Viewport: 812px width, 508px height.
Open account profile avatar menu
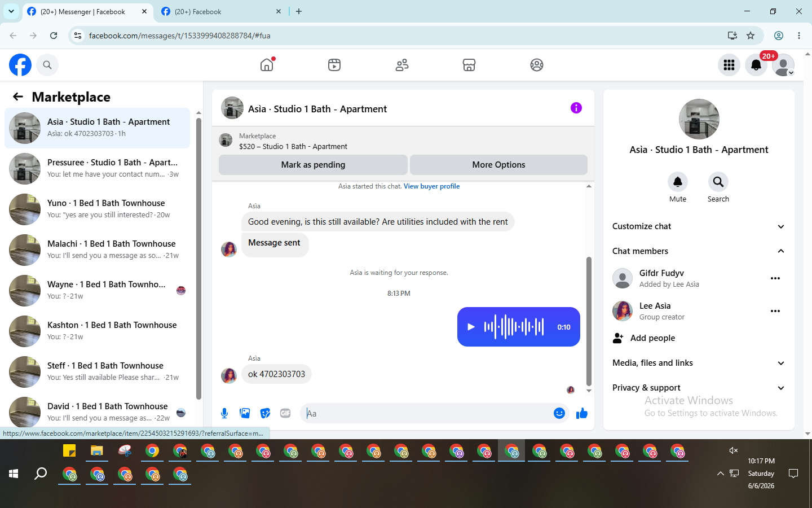click(x=783, y=65)
